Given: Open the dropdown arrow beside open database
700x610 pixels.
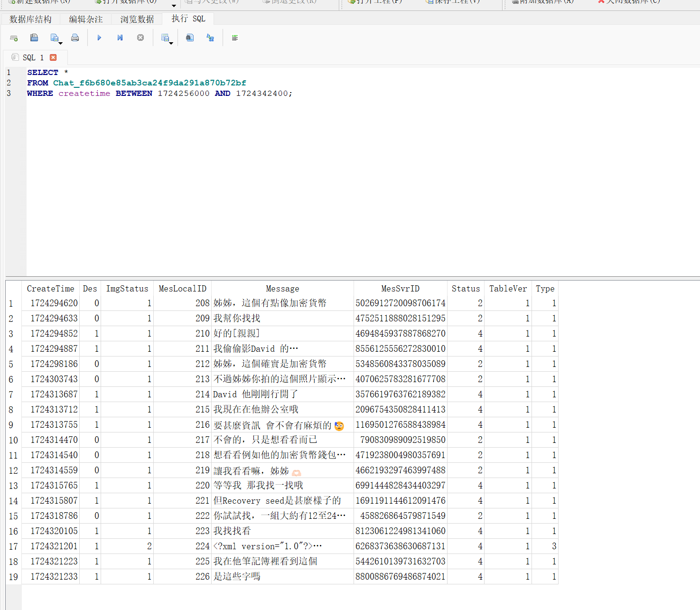Looking at the screenshot, I should tap(174, 6).
